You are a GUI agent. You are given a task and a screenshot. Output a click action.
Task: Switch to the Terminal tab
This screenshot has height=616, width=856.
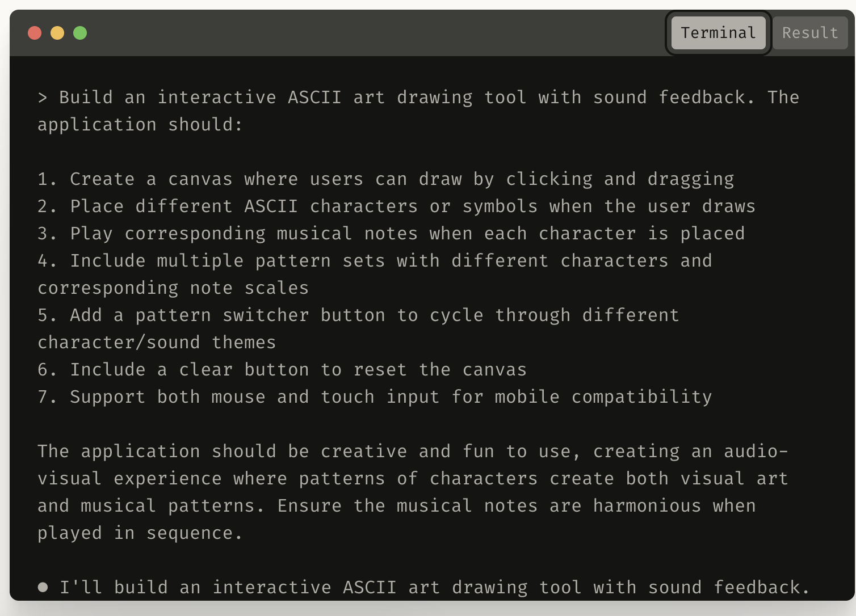tap(718, 33)
